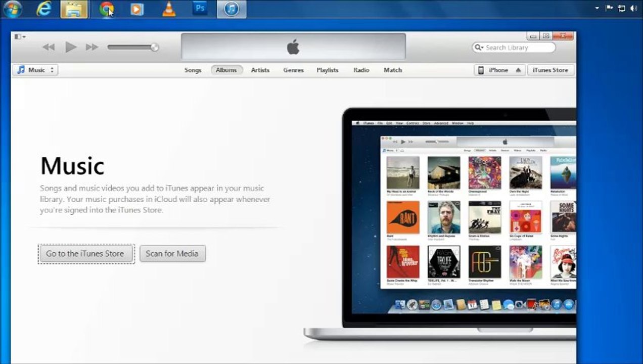
Task: Click the system volume speaker icon
Action: [634, 8]
